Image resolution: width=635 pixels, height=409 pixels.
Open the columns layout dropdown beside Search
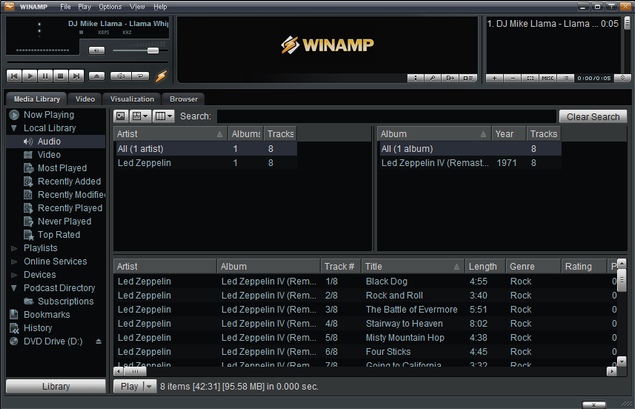[164, 117]
